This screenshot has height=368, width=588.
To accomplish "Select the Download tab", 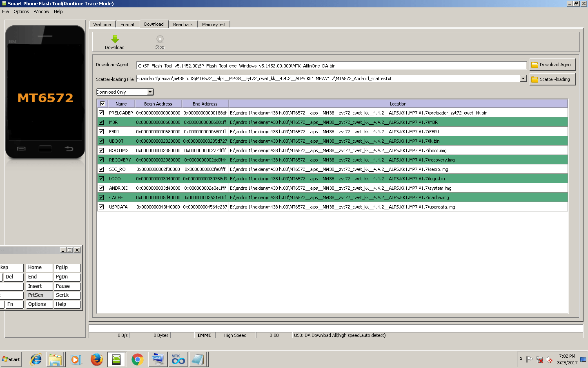I will [x=154, y=24].
